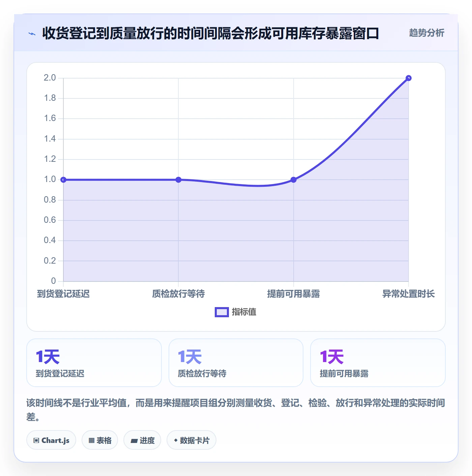This screenshot has width=472, height=476.
Task: Click the 指标值 legend color box
Action: click(222, 312)
